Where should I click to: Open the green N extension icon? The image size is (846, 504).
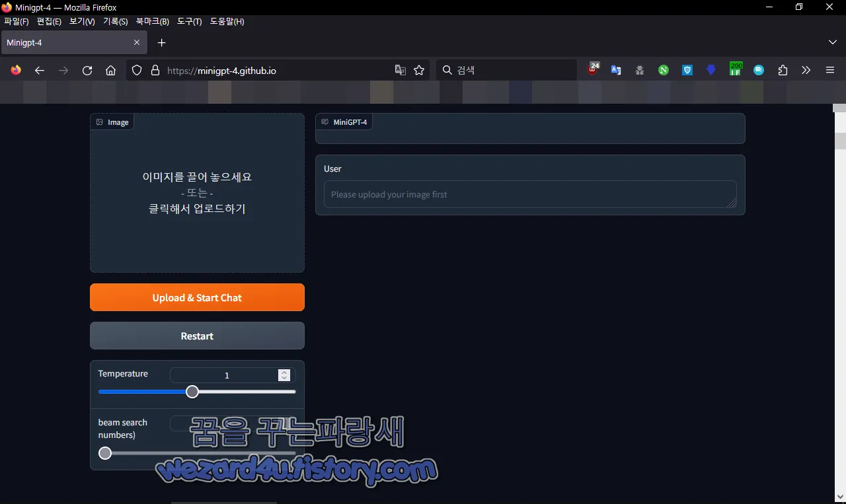pos(664,70)
